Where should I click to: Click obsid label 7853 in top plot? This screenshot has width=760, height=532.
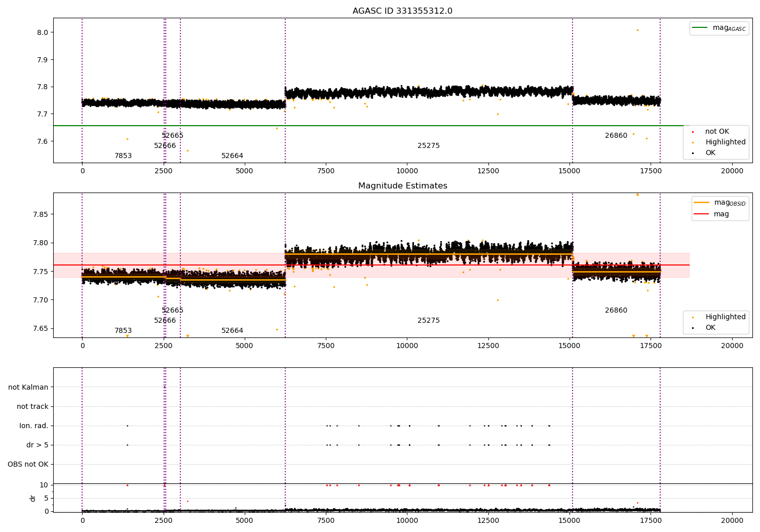(x=123, y=156)
